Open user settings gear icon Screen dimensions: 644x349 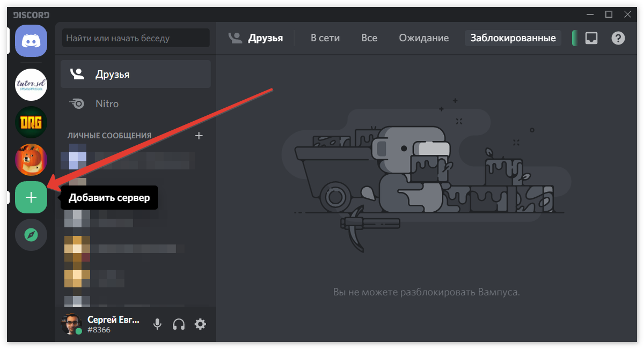point(200,324)
